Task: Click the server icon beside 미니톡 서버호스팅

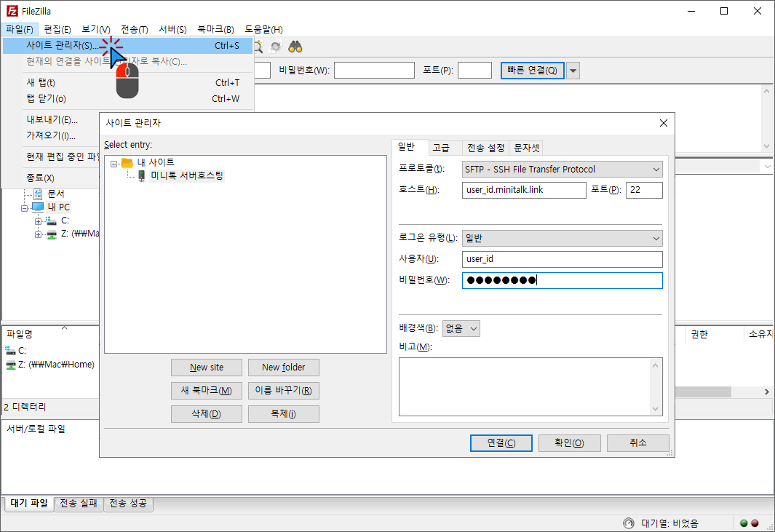Action: point(141,175)
